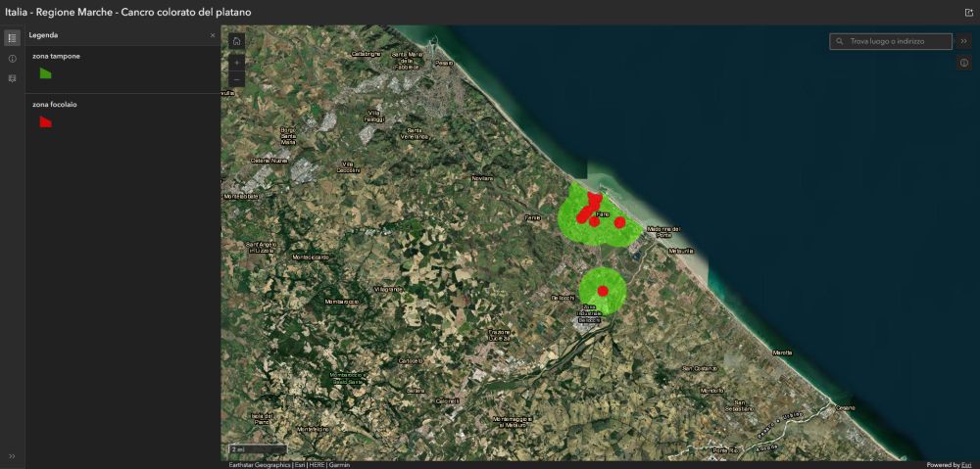The image size is (980, 469).
Task: Click the share icon in the header
Action: click(969, 12)
